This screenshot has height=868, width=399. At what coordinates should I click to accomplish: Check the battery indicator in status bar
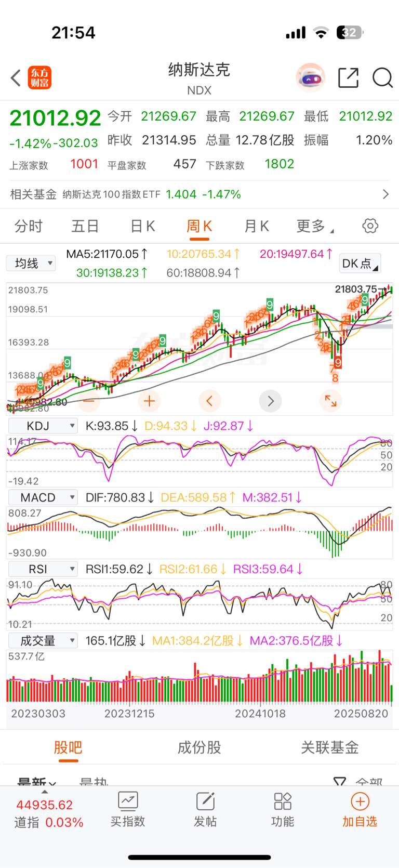click(x=350, y=33)
